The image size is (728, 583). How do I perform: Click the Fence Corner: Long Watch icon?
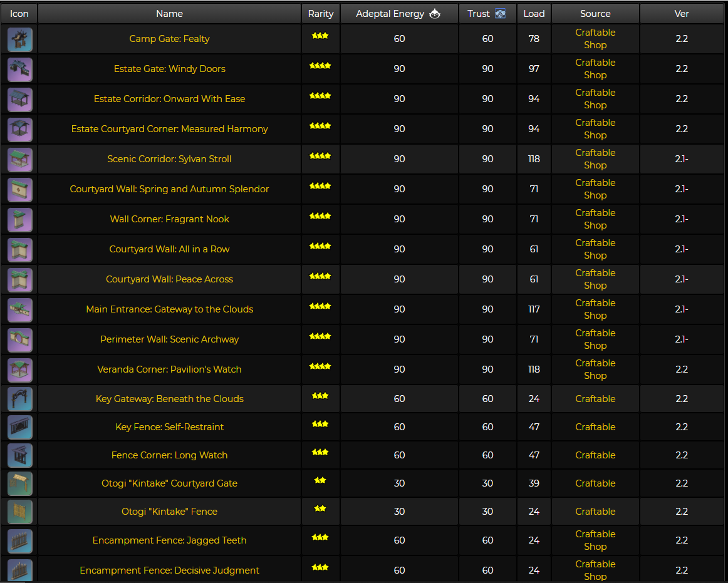pyautogui.click(x=20, y=455)
